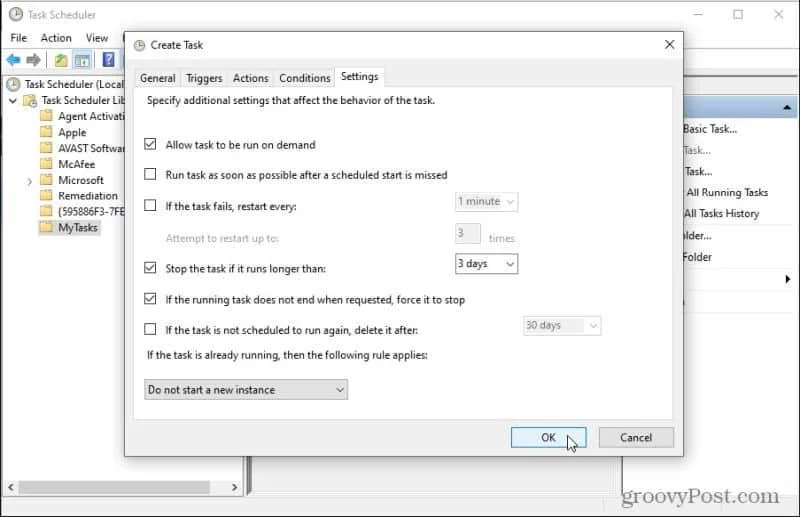Click the restart attempts number field
The height and width of the screenshot is (517, 800).
click(x=467, y=233)
